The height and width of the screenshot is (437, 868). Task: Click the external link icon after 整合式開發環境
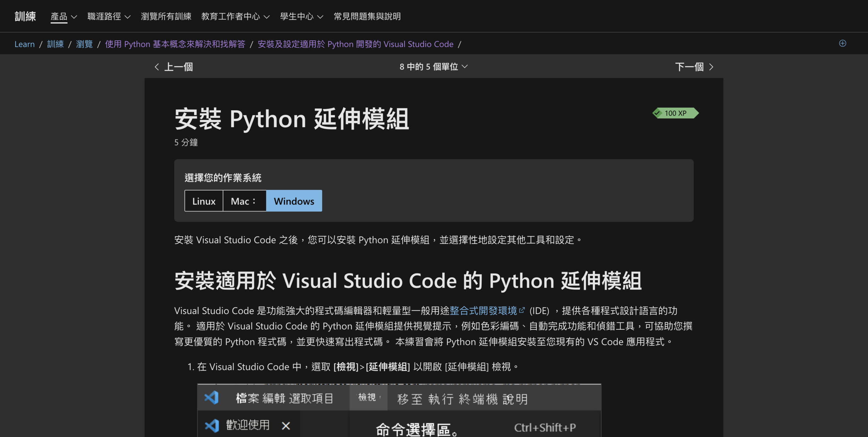[x=522, y=310]
